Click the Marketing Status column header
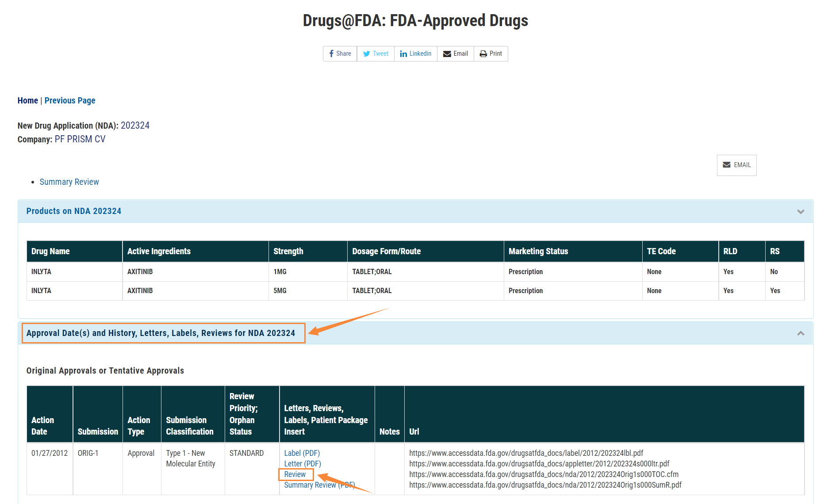The width and height of the screenshot is (828, 504). click(538, 252)
